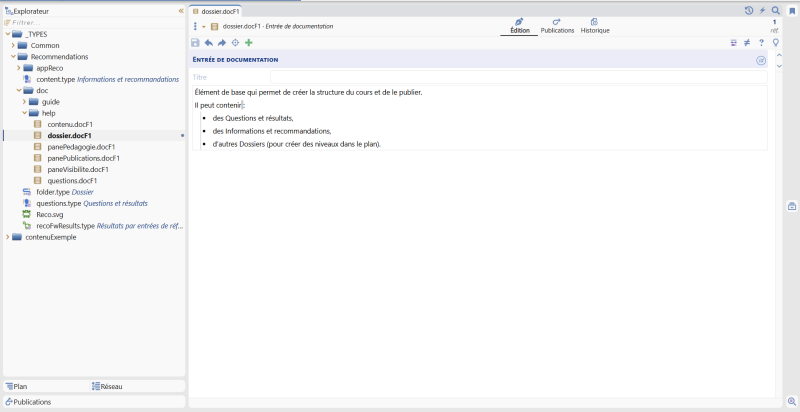This screenshot has width=800, height=412.
Task: Click the Titre input field
Action: coord(518,78)
